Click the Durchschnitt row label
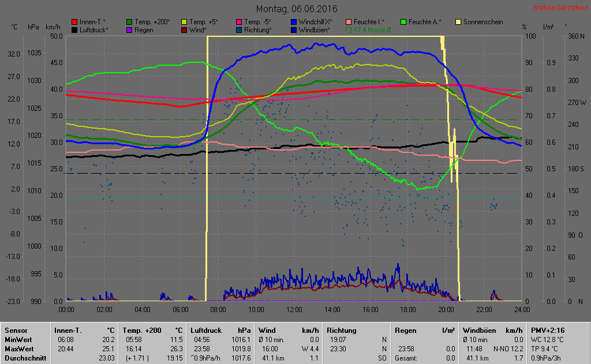This screenshot has width=591, height=364. pos(25,358)
